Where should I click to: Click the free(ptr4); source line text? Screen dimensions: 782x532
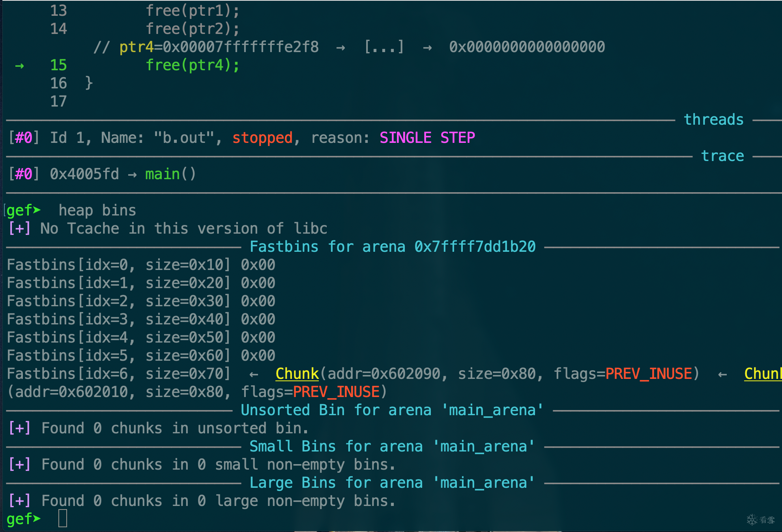(x=193, y=66)
